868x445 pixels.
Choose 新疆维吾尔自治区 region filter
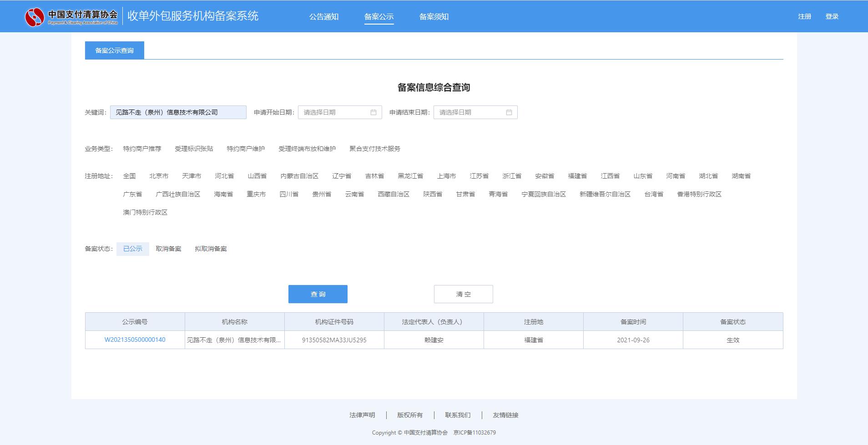[x=605, y=194]
